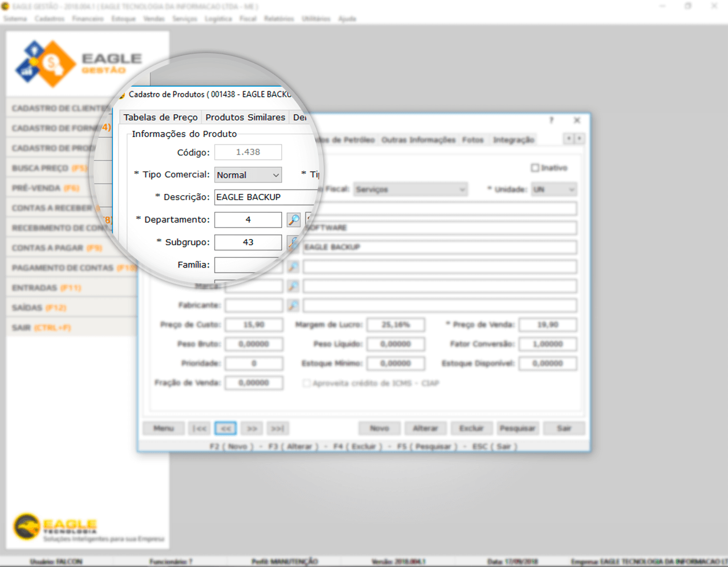Open the Cadastros menu

click(x=50, y=19)
